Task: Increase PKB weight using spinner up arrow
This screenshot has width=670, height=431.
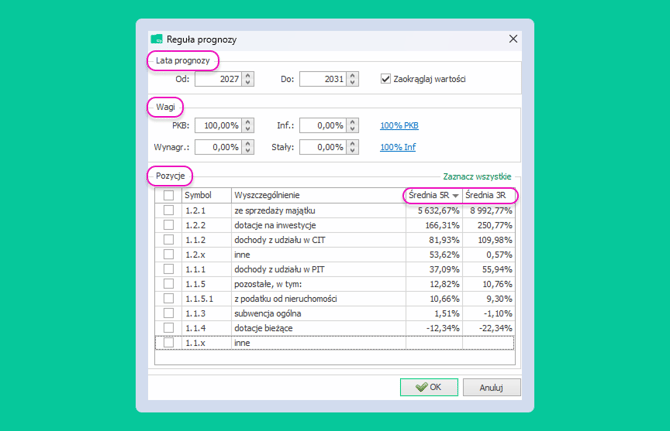Action: pos(248,122)
